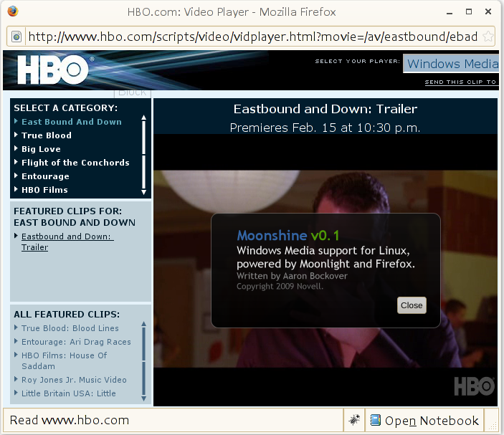The height and width of the screenshot is (435, 504).
Task: Click featured clips scroll down arrow
Action: (143, 398)
